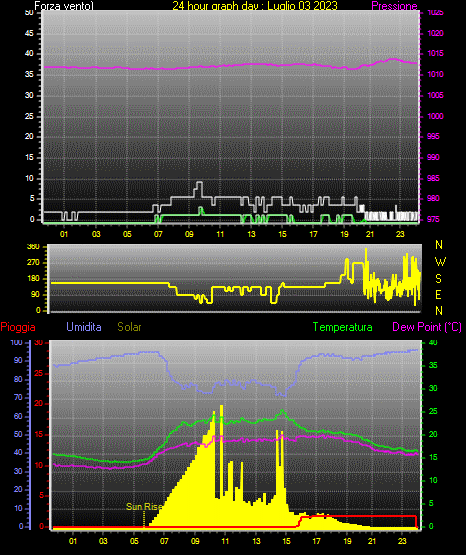Screen dimensions: 466x555
Task: Click the Dew Point (°C) legend label
Action: click(427, 327)
